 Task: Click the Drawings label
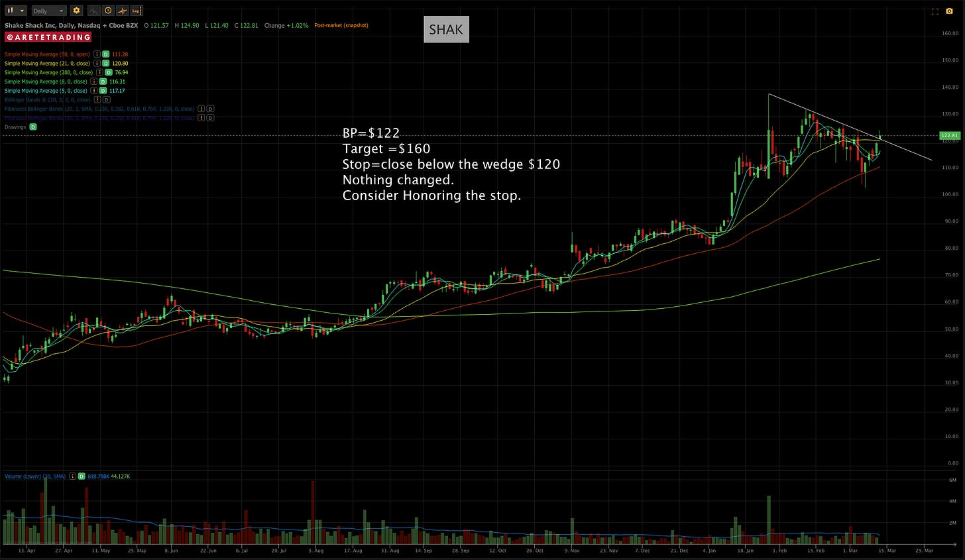coord(15,127)
